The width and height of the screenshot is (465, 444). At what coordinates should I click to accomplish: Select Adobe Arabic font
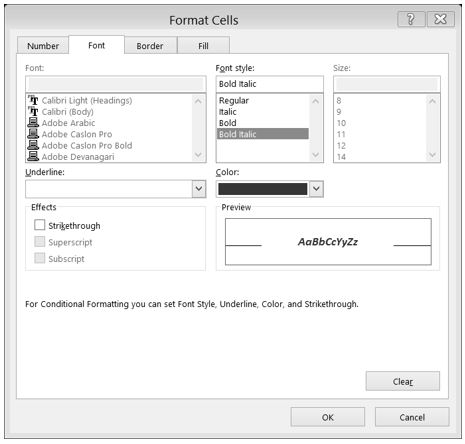point(68,123)
